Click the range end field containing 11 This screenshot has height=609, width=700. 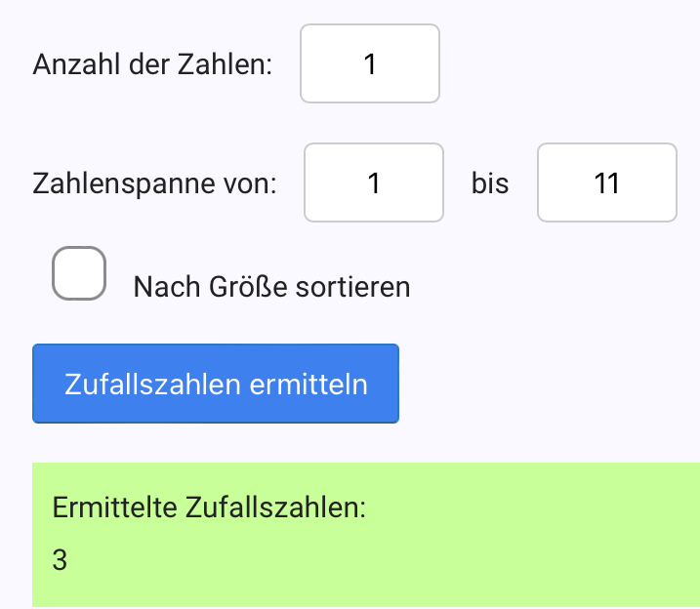point(606,183)
